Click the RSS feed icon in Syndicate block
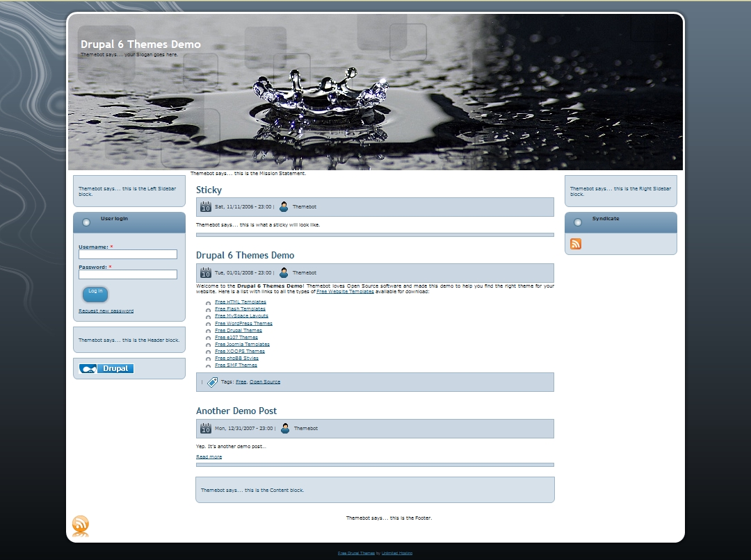Viewport: 751px width, 560px height. coord(576,244)
